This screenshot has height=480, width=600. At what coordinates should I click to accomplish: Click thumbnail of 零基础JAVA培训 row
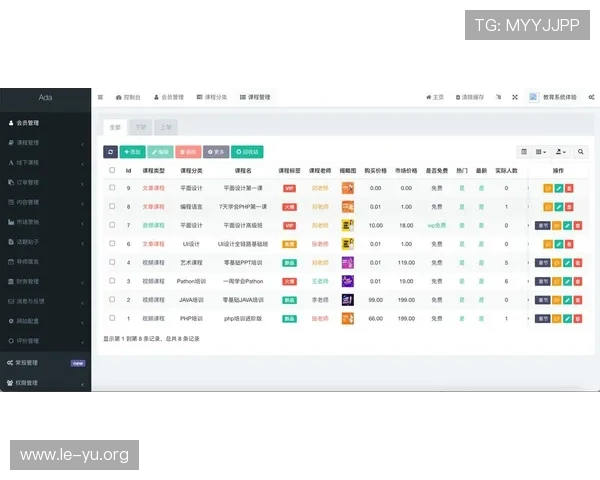pyautogui.click(x=347, y=300)
